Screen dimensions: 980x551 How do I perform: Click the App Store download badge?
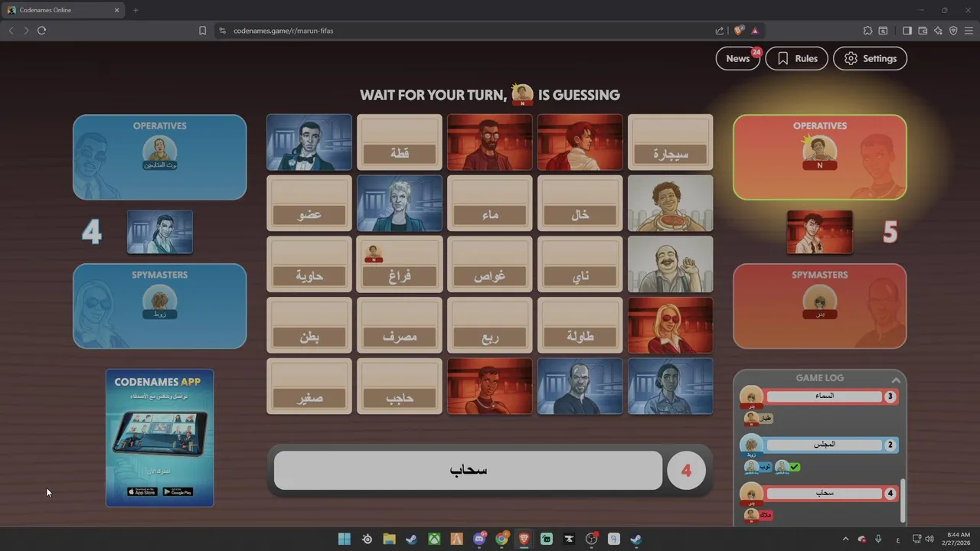[x=142, y=491]
